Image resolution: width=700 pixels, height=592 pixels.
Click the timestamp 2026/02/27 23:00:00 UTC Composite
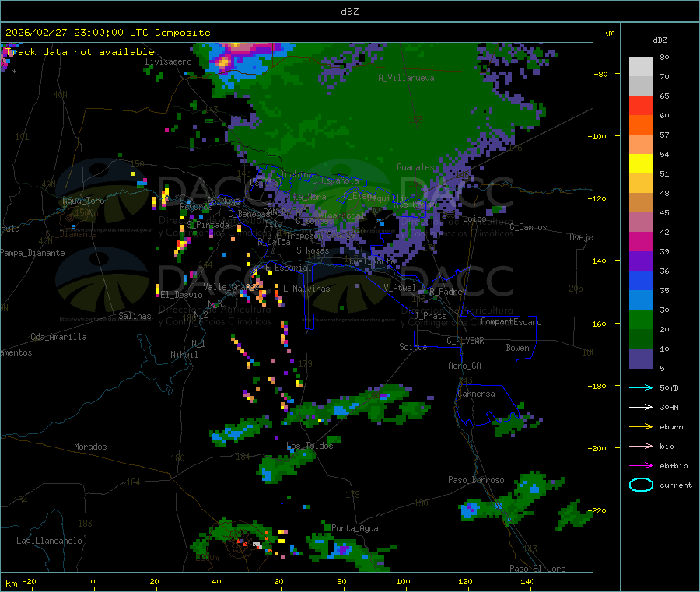click(107, 33)
